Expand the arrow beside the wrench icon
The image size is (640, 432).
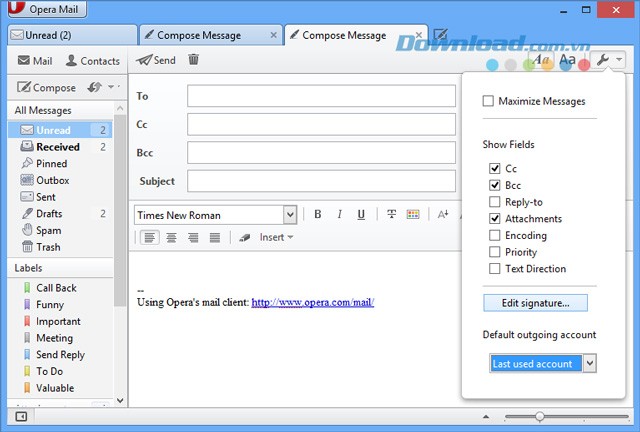coord(619,60)
